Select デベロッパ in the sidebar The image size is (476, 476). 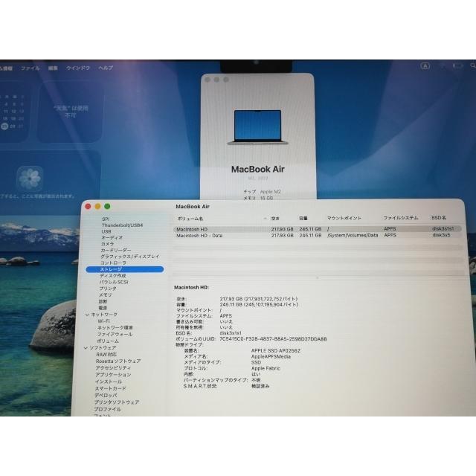pyautogui.click(x=106, y=396)
